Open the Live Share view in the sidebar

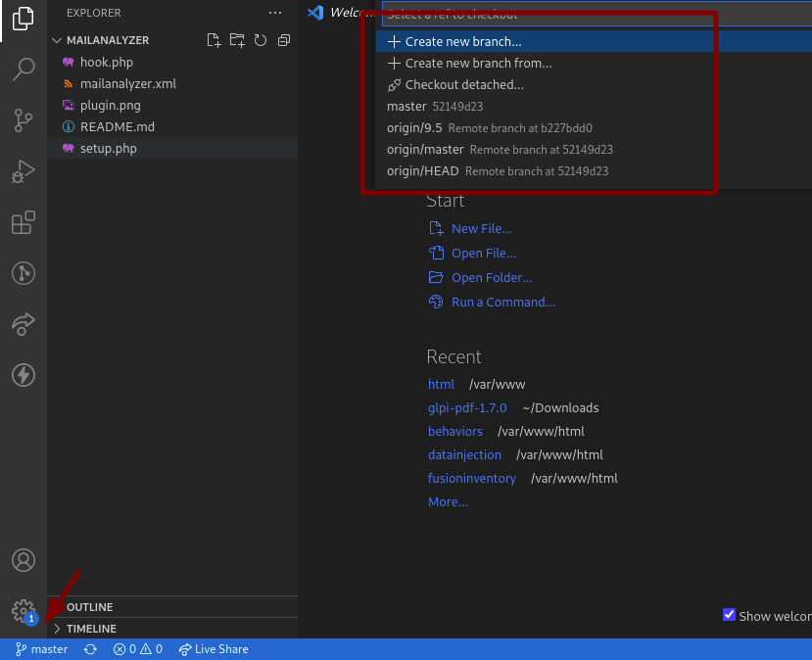click(x=24, y=324)
